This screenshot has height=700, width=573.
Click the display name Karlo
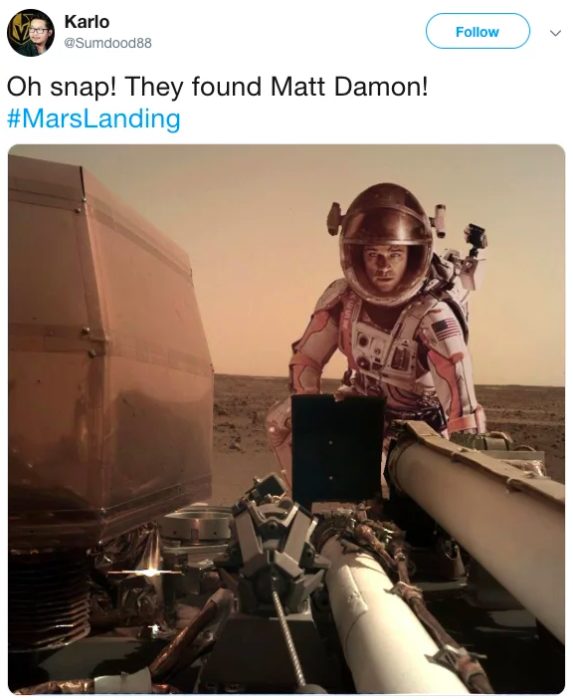click(87, 21)
